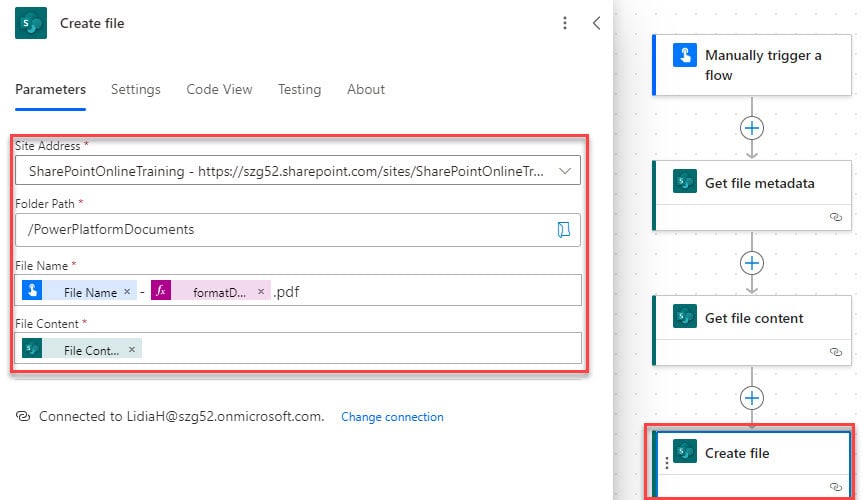Add a step after Get file content
The height and width of the screenshot is (500, 863).
click(x=752, y=398)
